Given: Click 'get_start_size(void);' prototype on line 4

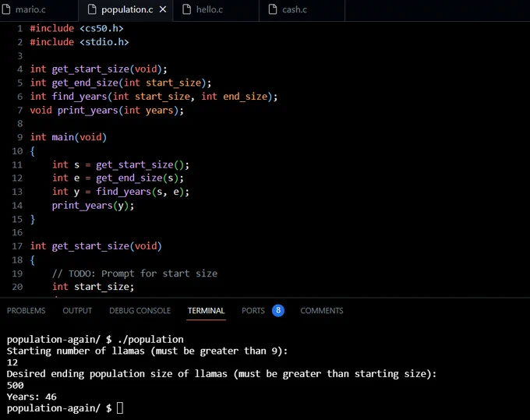Looking at the screenshot, I should (x=110, y=69).
